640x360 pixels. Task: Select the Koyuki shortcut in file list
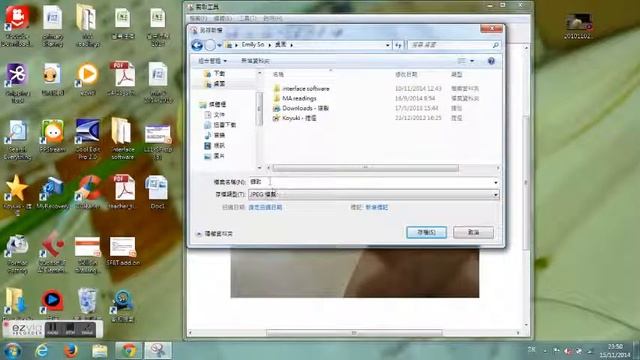tap(295, 118)
